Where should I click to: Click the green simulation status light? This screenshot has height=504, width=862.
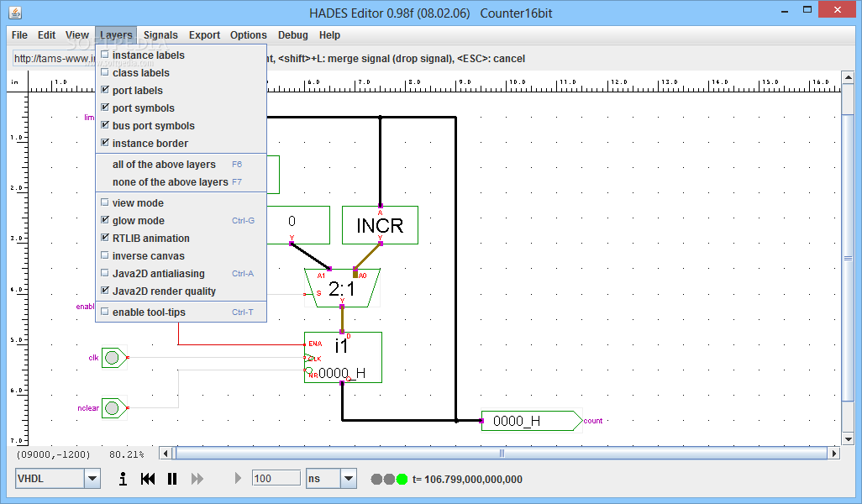pos(402,480)
